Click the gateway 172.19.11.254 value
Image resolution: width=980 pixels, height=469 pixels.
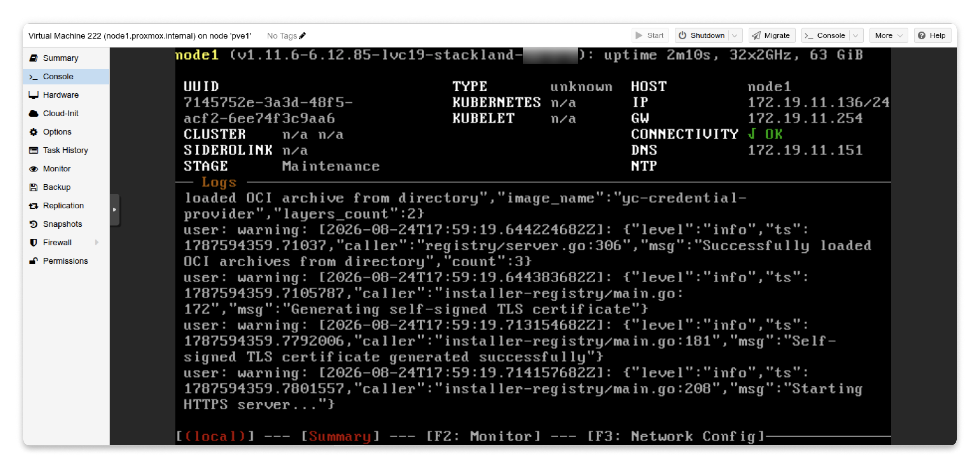pos(805,118)
